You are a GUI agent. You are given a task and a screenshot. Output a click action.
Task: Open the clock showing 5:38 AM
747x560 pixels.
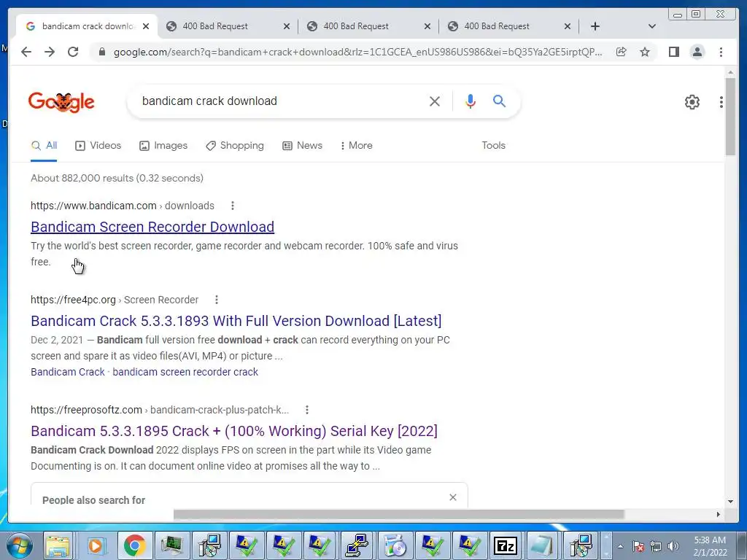pyautogui.click(x=710, y=546)
